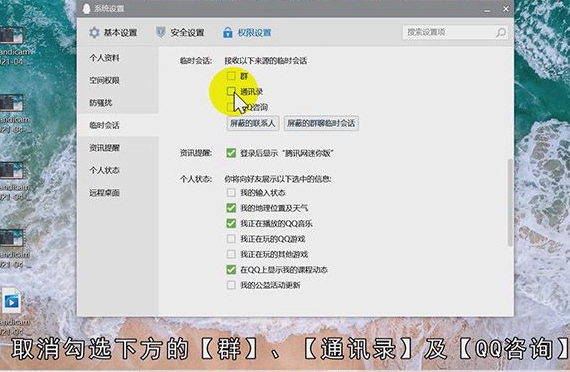
Task: Select the fourth Bandicam desktop thumbnail
Action: click(11, 238)
